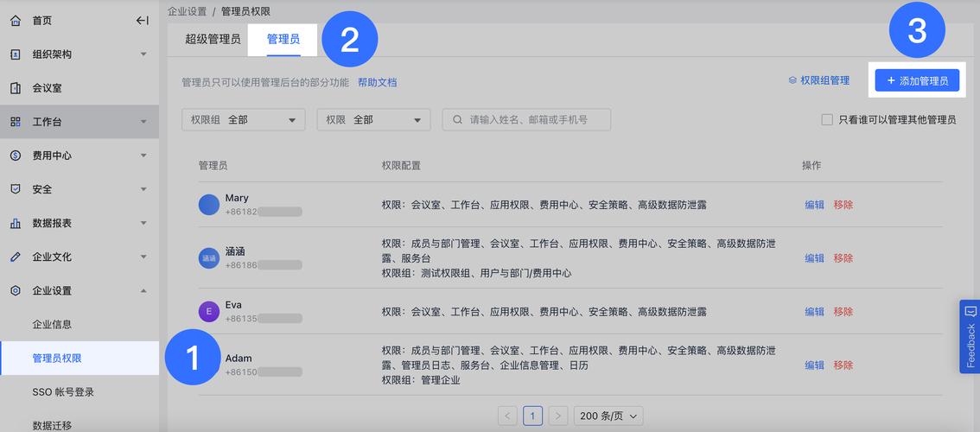Click the 工作台 grid icon
Screen dimensions: 980x432
[16, 122]
